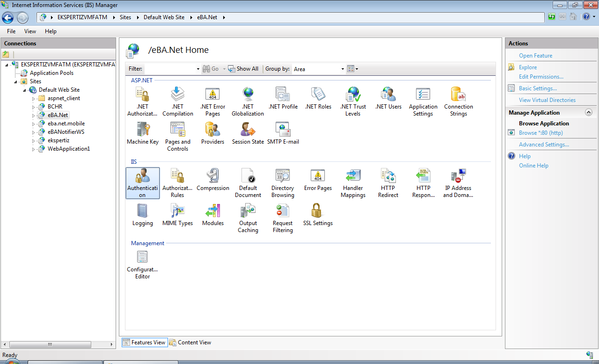599x364 pixels.
Task: Open the MIME Types feature
Action: tap(177, 215)
